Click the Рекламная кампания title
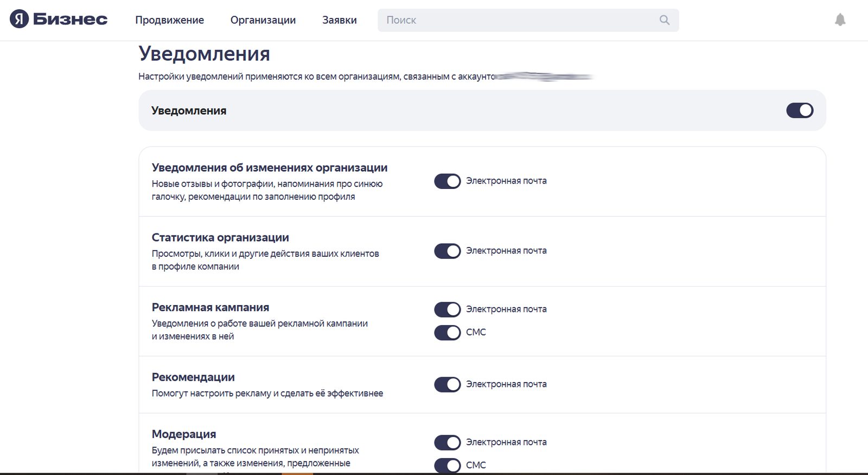Image resolution: width=868 pixels, height=475 pixels. point(210,307)
